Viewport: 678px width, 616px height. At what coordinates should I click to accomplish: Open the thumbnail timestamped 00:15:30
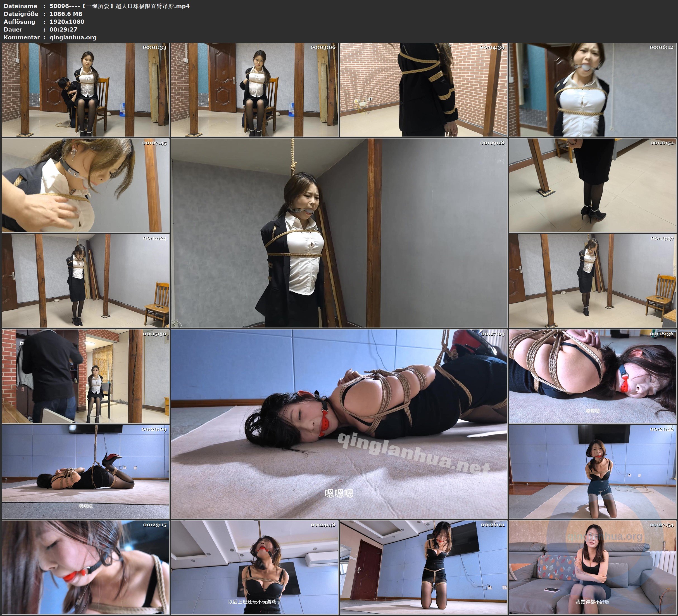85,376
